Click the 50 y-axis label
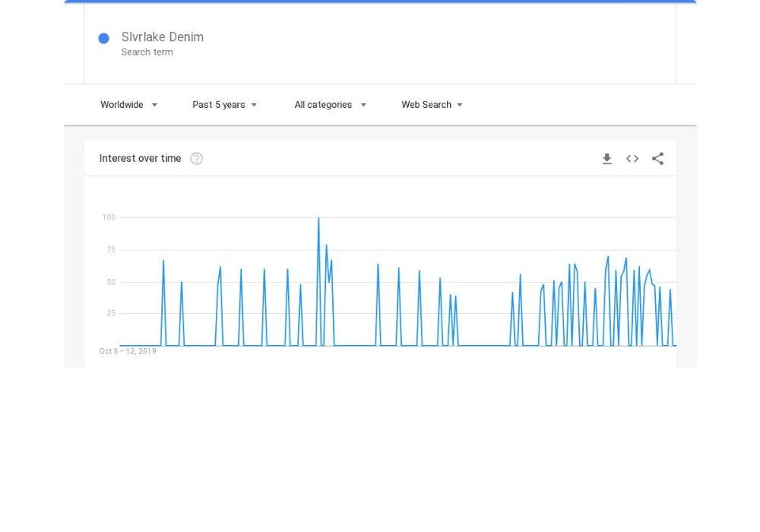Screen dimensions: 760x532 (x=111, y=282)
